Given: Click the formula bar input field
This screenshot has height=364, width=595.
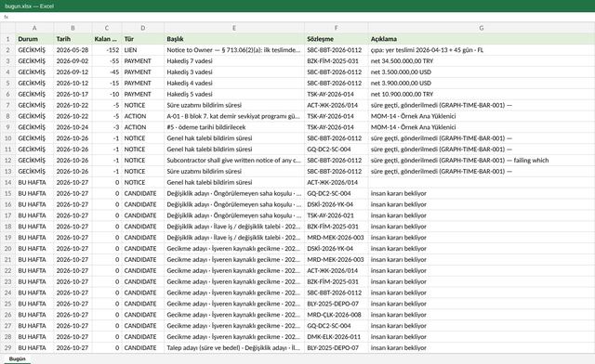Looking at the screenshot, I should pos(301,17).
